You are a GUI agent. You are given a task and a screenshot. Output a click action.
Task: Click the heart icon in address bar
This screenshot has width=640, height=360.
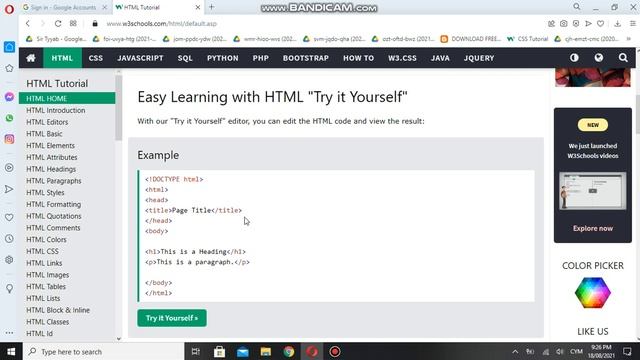pos(600,24)
